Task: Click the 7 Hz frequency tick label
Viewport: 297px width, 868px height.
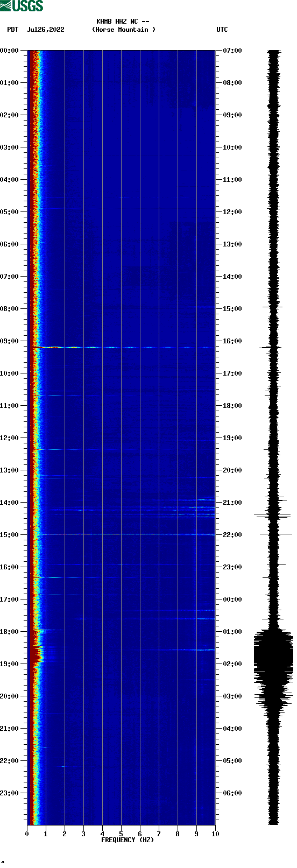Action: 159,834
